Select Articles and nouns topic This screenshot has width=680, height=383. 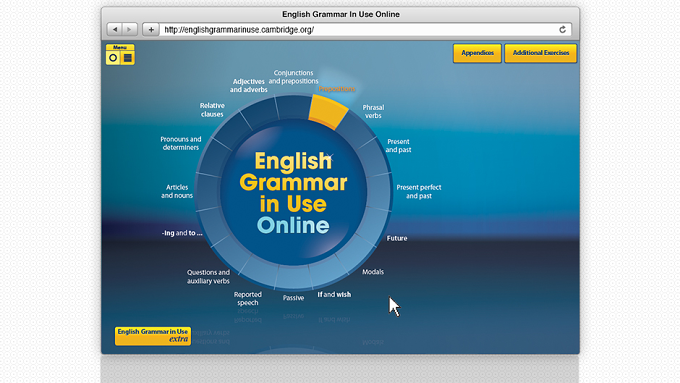pos(177,191)
